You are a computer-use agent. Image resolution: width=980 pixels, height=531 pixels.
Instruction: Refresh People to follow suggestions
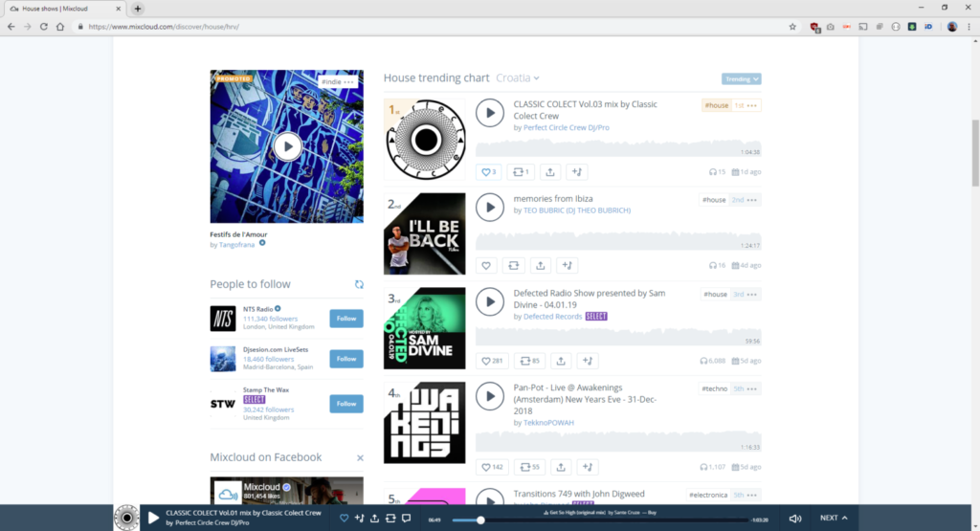click(x=359, y=284)
